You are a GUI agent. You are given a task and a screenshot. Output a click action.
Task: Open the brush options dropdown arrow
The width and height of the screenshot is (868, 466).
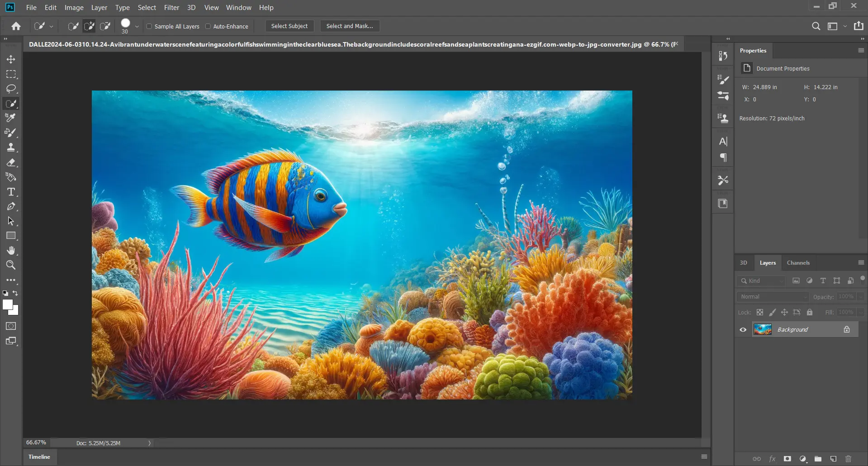tap(137, 27)
